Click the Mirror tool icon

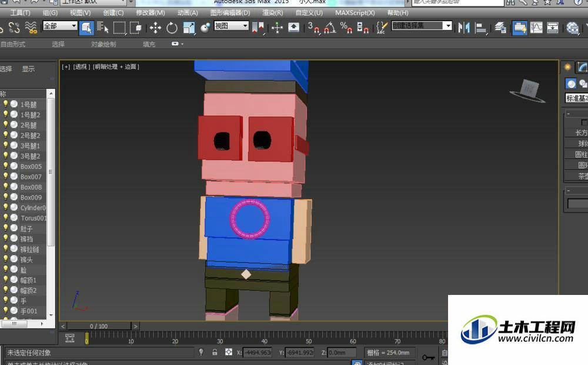[464, 28]
